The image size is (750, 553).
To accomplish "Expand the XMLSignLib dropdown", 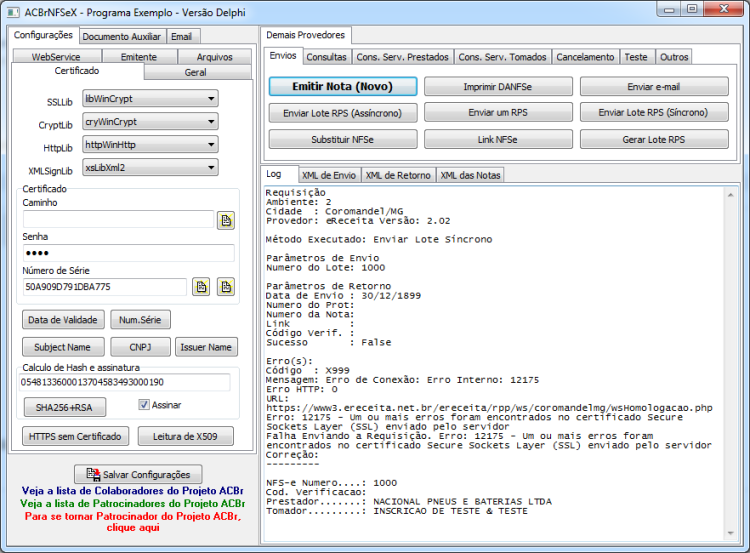I will click(x=150, y=167).
